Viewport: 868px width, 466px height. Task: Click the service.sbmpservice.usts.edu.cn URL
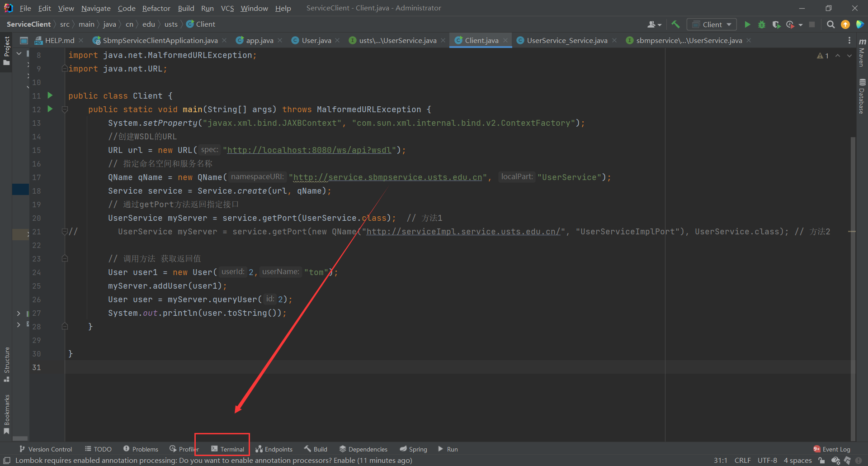pos(387,177)
